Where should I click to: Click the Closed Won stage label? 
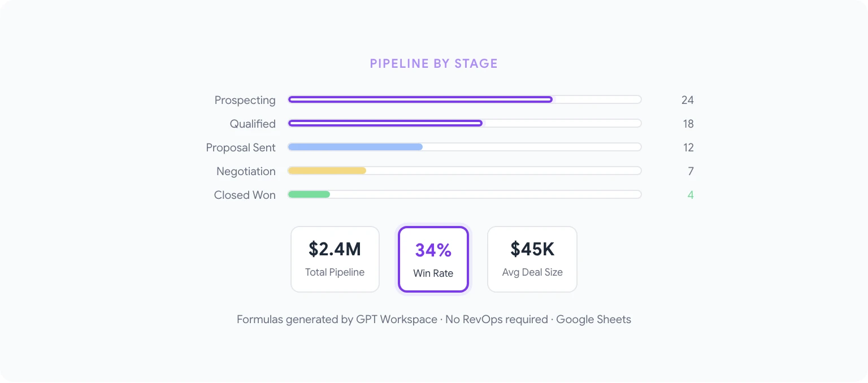[x=245, y=195]
